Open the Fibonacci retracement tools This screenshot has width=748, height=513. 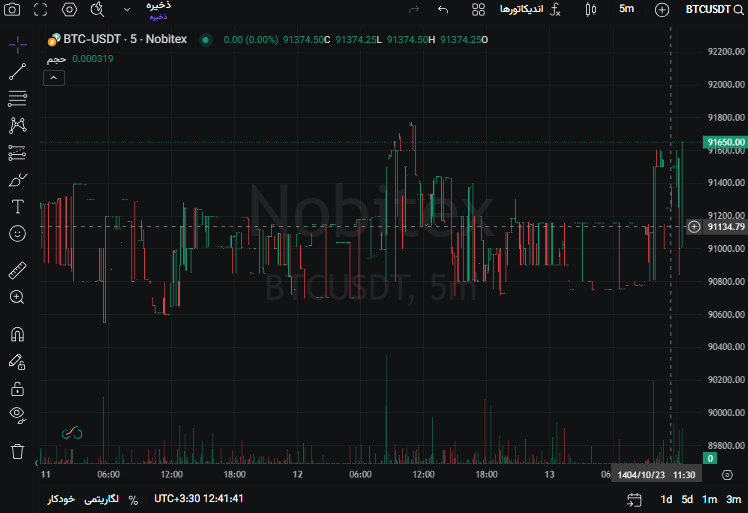pyautogui.click(x=17, y=99)
